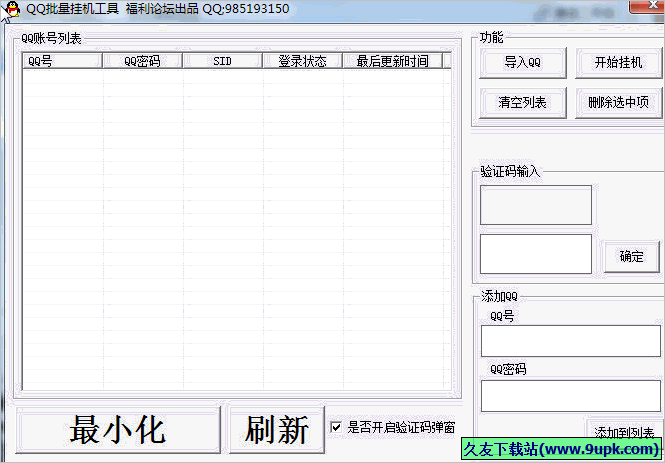Focus the QQ密码 input field

point(570,396)
